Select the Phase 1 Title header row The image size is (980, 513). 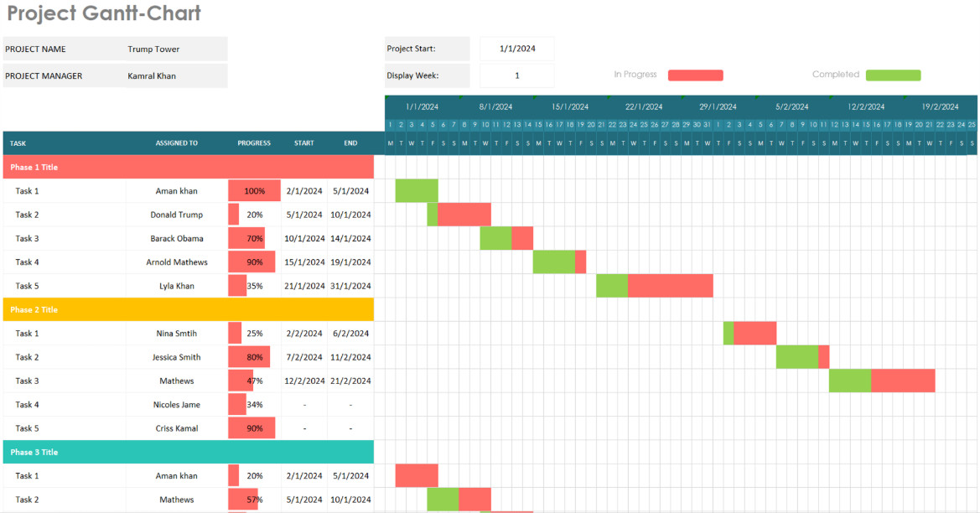[188, 167]
